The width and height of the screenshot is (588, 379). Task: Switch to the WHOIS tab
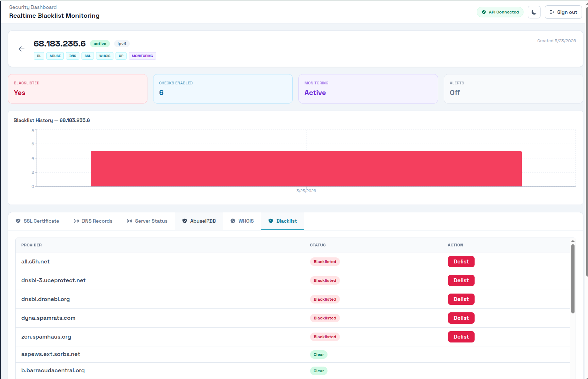point(242,221)
